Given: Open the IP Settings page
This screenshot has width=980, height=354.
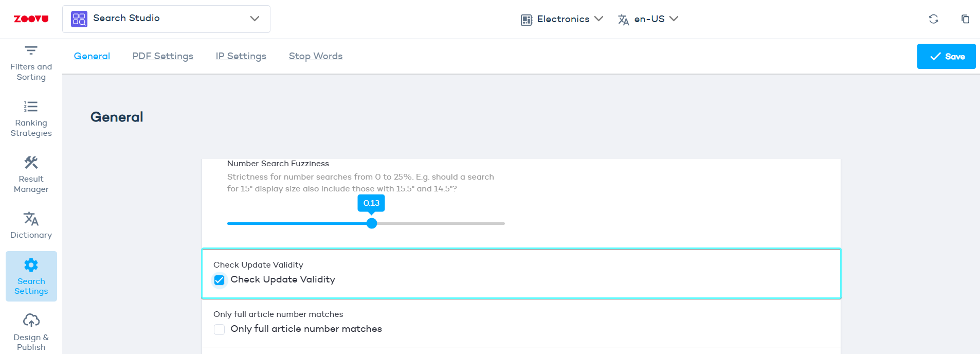Looking at the screenshot, I should click(x=241, y=56).
